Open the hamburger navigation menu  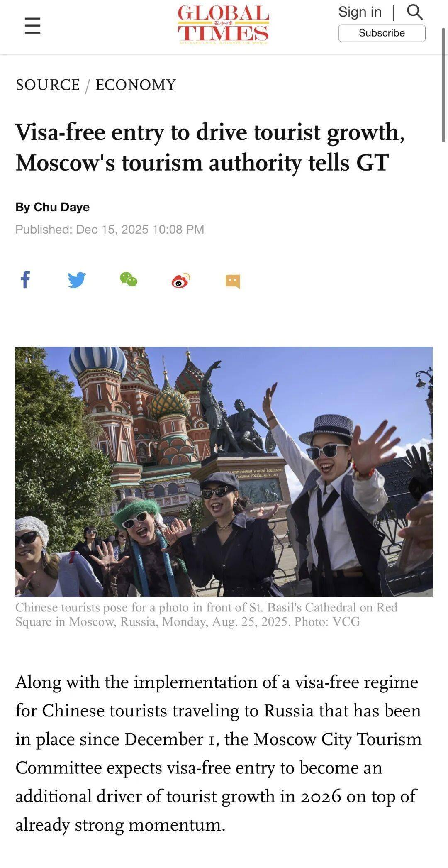pos(32,26)
